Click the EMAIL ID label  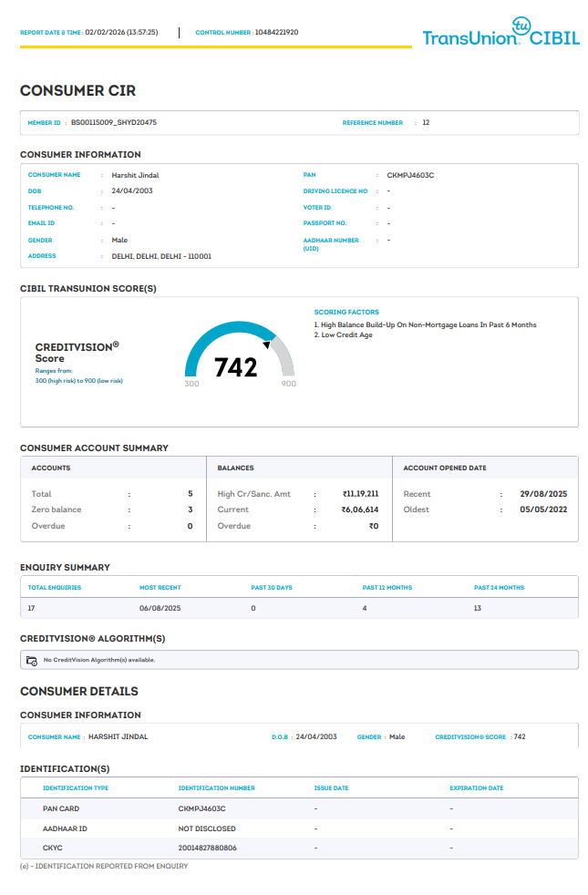(x=41, y=223)
